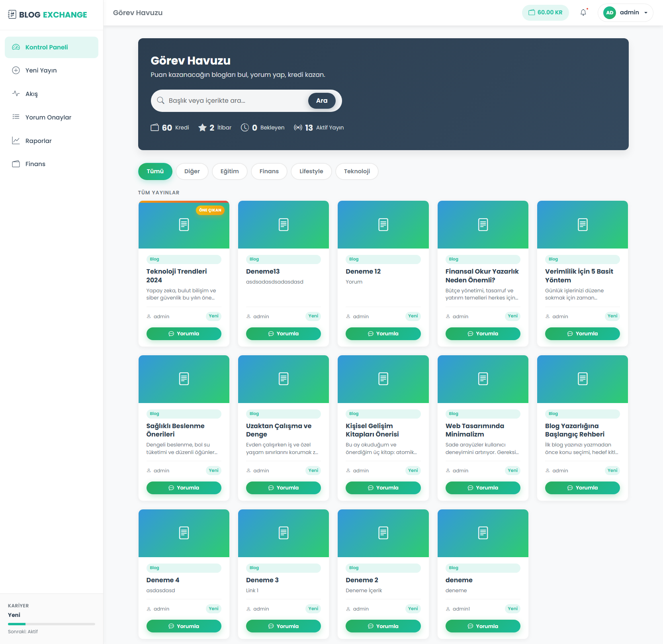Open Yorum Onaylar in the sidebar

point(48,117)
